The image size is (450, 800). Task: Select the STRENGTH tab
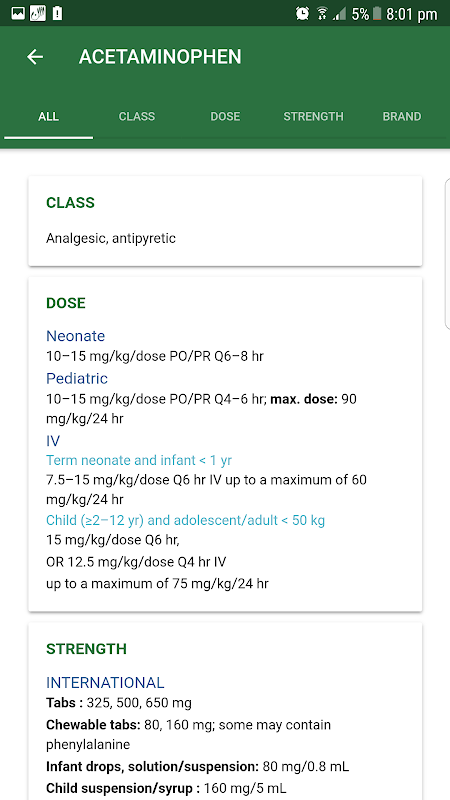pyautogui.click(x=313, y=116)
